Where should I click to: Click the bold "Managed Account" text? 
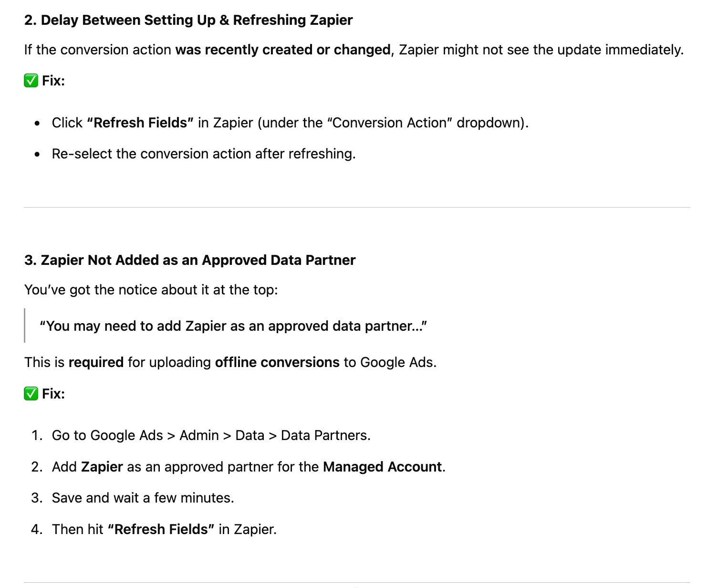(x=383, y=467)
